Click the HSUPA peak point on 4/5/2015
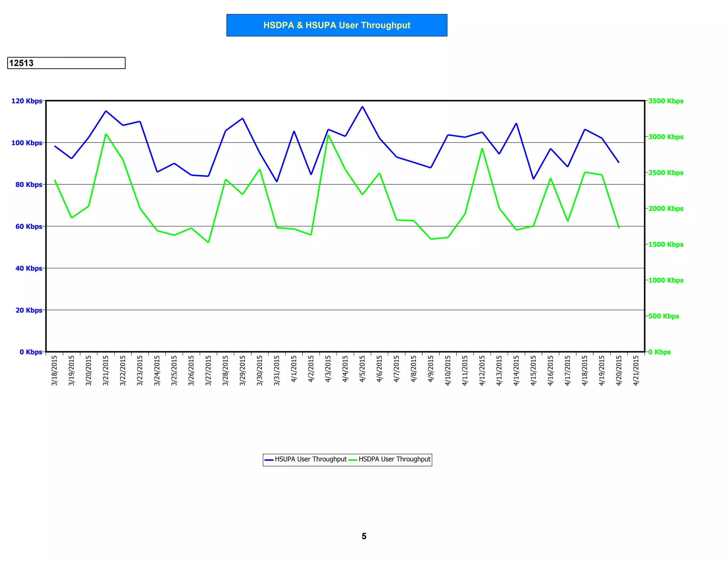The height and width of the screenshot is (562, 728). pyautogui.click(x=362, y=107)
